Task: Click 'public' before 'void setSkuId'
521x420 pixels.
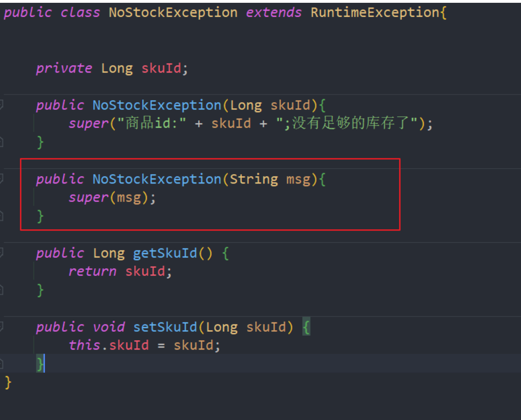Action: click(x=60, y=327)
